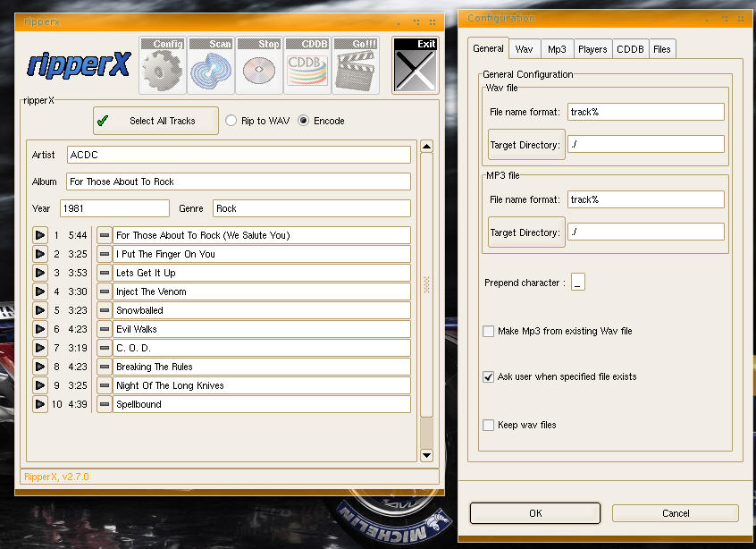Screen dimensions: 756x549
Task: Click the ripperX logo
Action: [x=80, y=64]
